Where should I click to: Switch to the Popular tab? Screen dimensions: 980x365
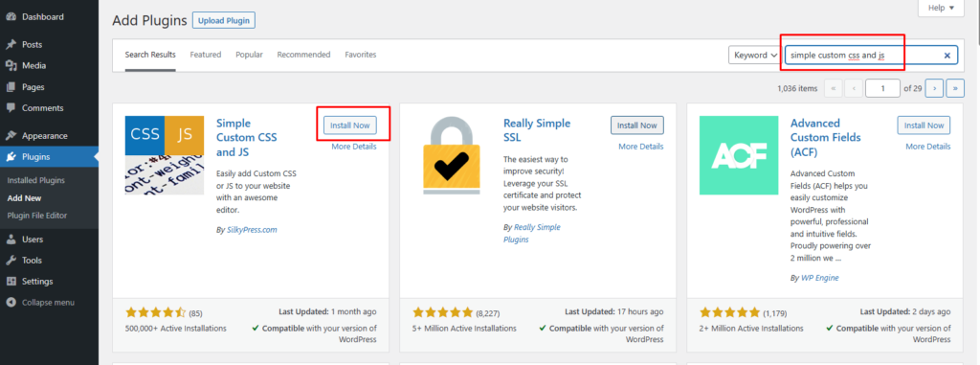click(x=250, y=55)
